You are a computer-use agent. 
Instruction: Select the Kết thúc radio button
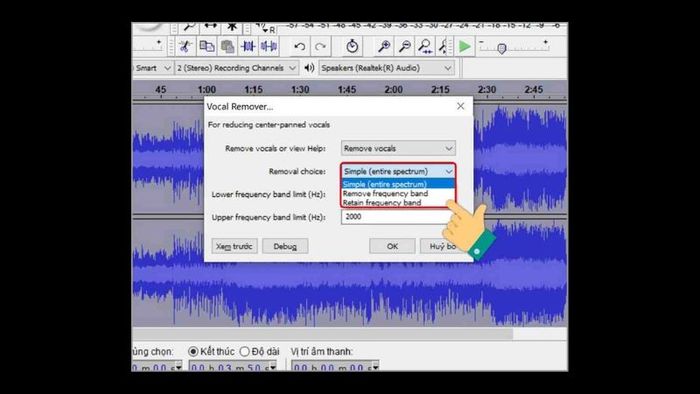pos(193,352)
